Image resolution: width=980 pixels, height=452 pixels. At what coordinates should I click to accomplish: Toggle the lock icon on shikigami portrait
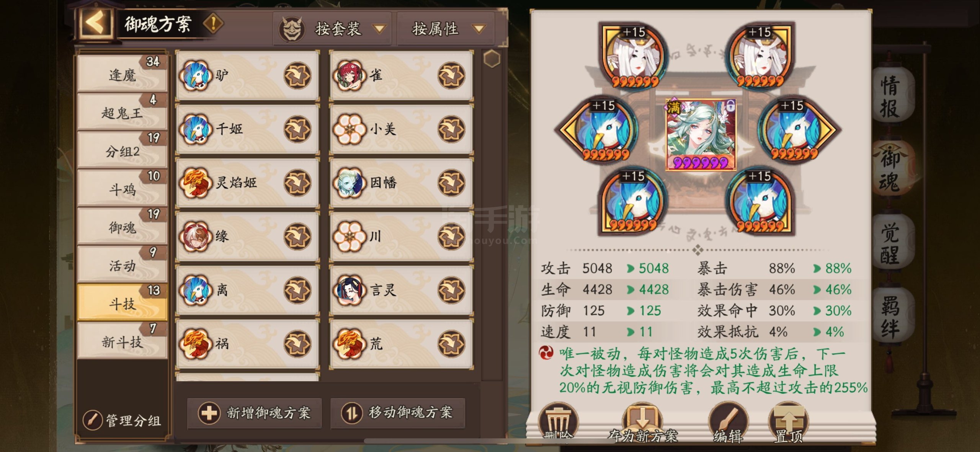[730, 105]
